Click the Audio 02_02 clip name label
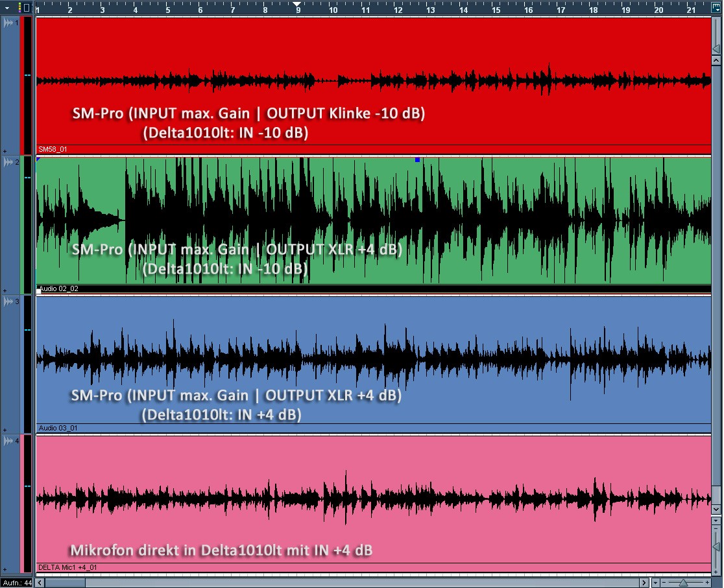 (58, 289)
